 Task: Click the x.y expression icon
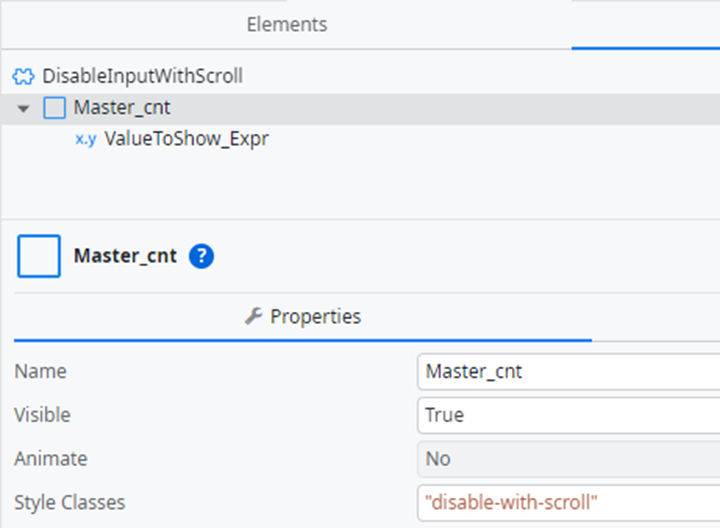86,139
